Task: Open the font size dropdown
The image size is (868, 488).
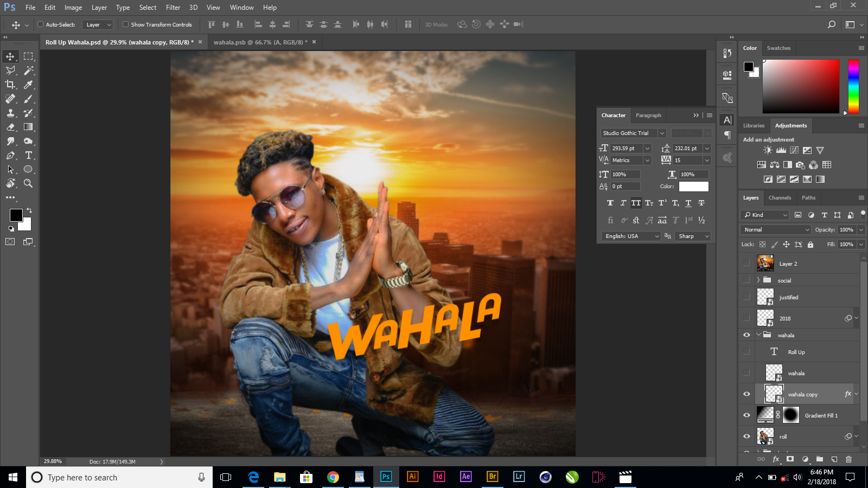Action: tap(647, 148)
